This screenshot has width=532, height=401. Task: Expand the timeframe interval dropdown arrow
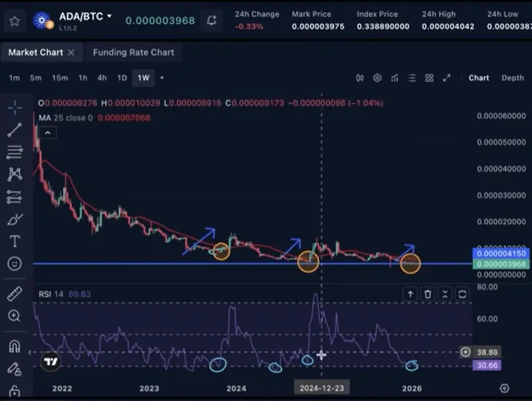click(x=161, y=77)
